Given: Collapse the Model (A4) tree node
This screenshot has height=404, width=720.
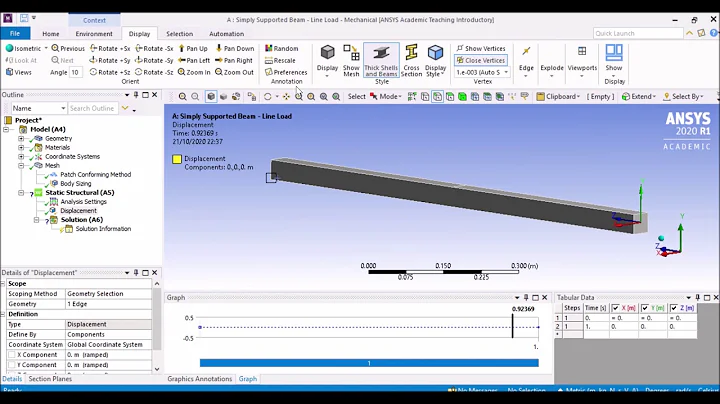Looking at the screenshot, I should pyautogui.click(x=6, y=129).
